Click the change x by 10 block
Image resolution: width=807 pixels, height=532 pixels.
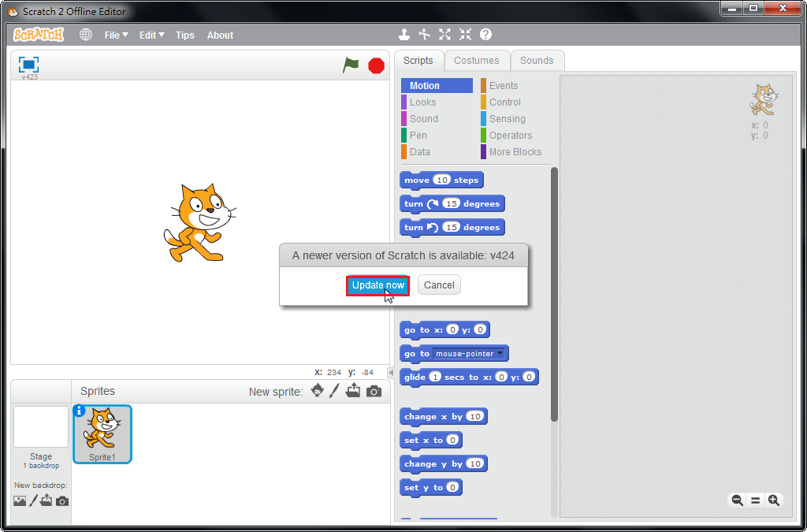[x=444, y=416]
